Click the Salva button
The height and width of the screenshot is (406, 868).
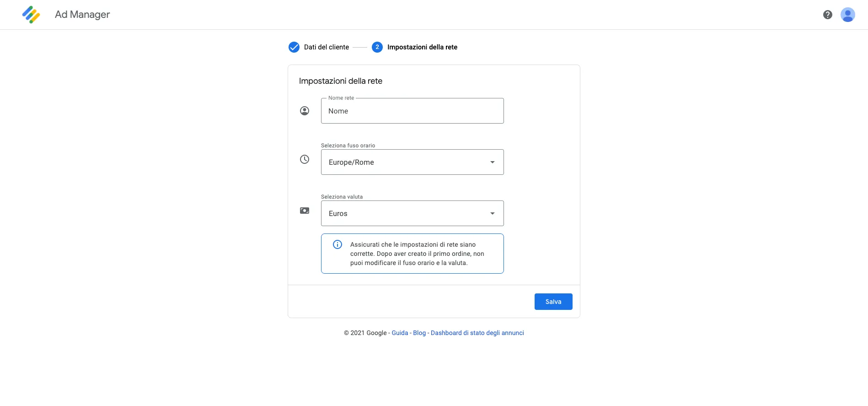pyautogui.click(x=553, y=302)
